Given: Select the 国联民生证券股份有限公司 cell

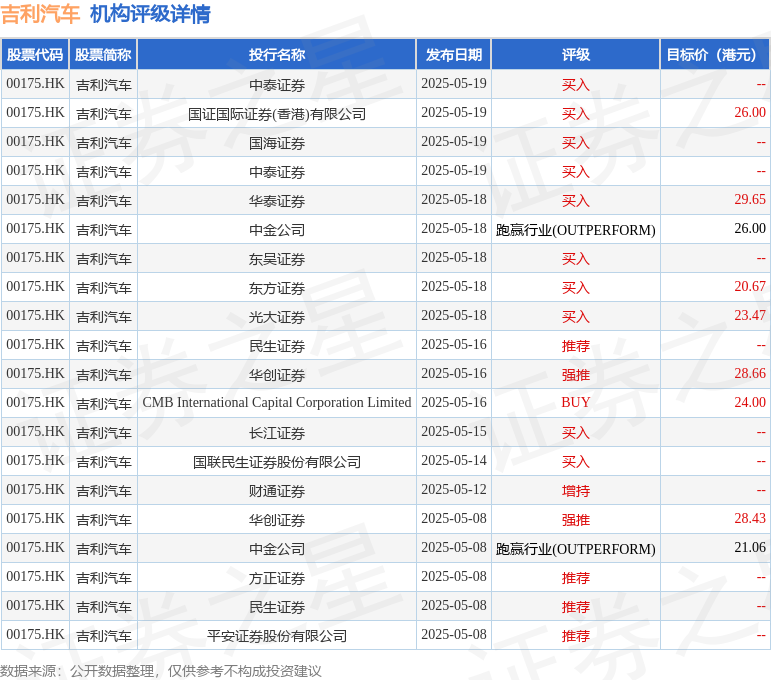Looking at the screenshot, I should click(x=277, y=462).
